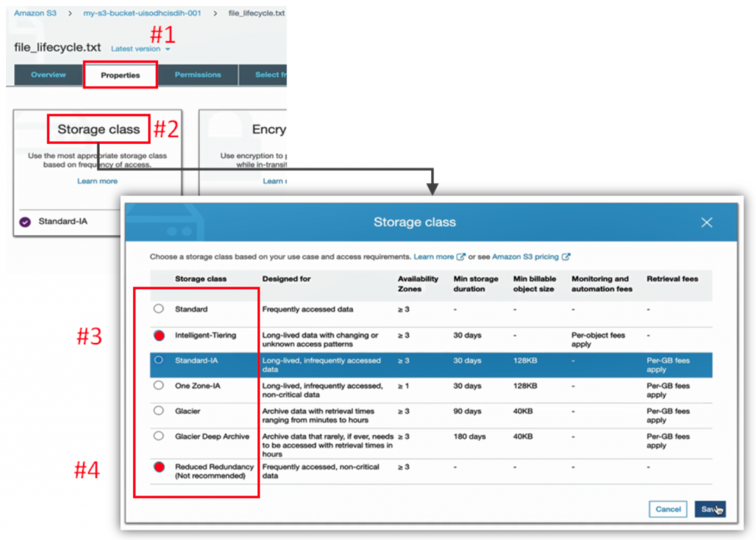Switch to the Permissions tab

click(198, 75)
